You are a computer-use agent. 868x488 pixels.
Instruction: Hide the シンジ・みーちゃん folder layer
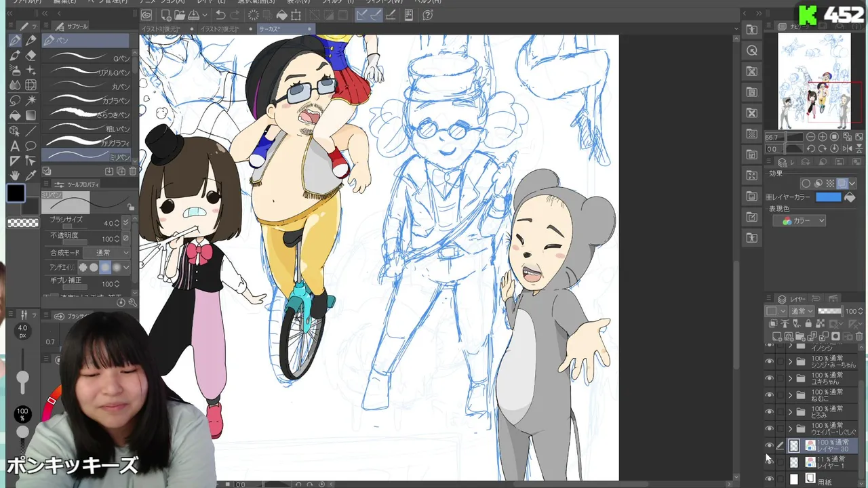point(769,361)
